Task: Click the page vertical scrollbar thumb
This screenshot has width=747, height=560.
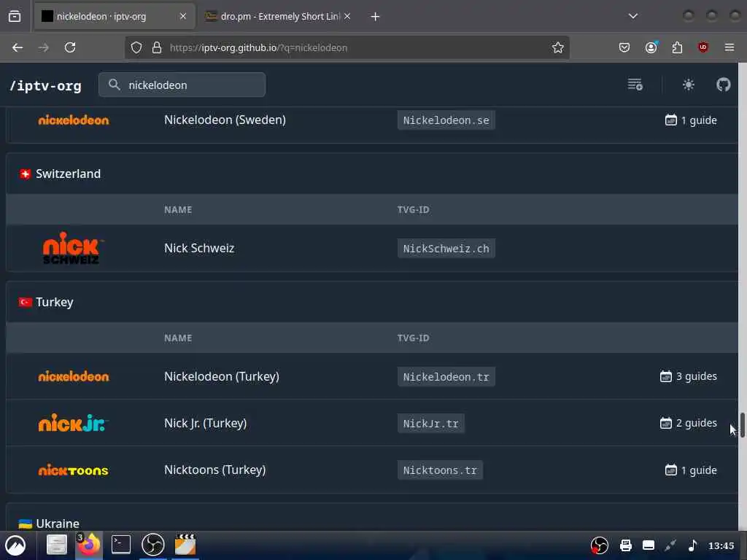Action: point(742,425)
